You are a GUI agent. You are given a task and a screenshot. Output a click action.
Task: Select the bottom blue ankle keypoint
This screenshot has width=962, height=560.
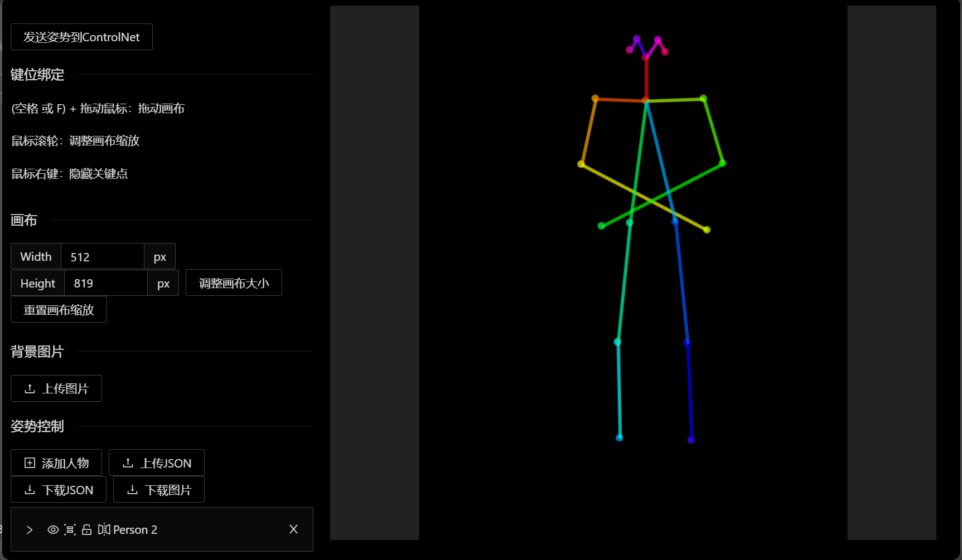691,440
